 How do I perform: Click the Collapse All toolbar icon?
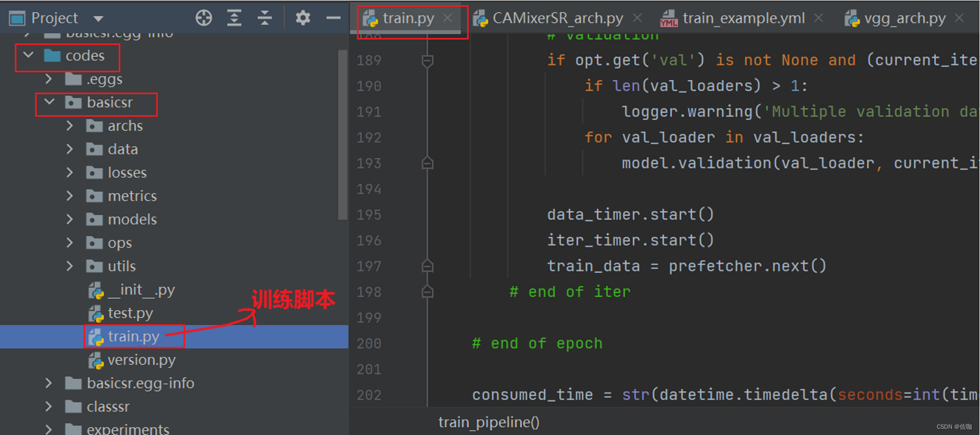click(x=265, y=18)
